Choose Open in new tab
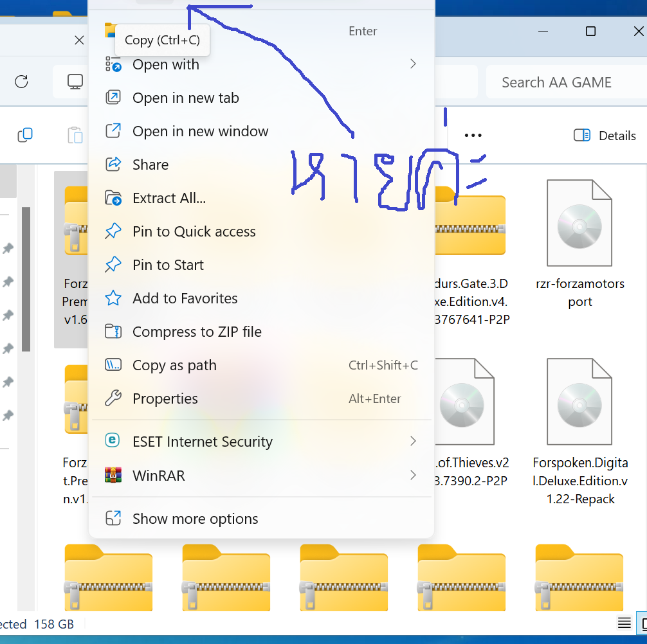Viewport: 647px width, 644px height. [x=261, y=98]
